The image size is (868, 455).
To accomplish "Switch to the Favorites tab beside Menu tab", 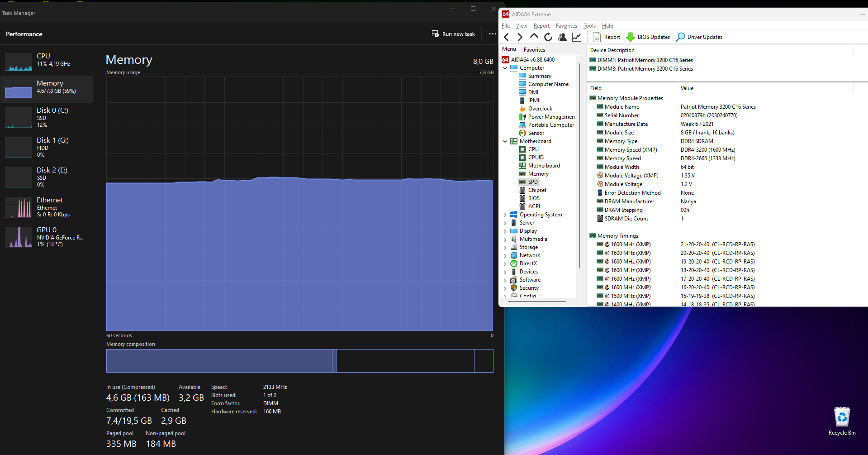I will [x=534, y=50].
